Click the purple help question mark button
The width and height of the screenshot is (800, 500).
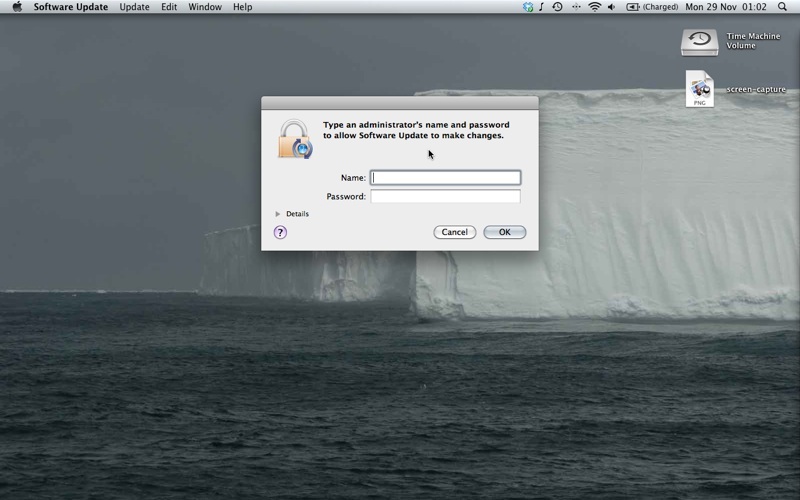click(280, 232)
